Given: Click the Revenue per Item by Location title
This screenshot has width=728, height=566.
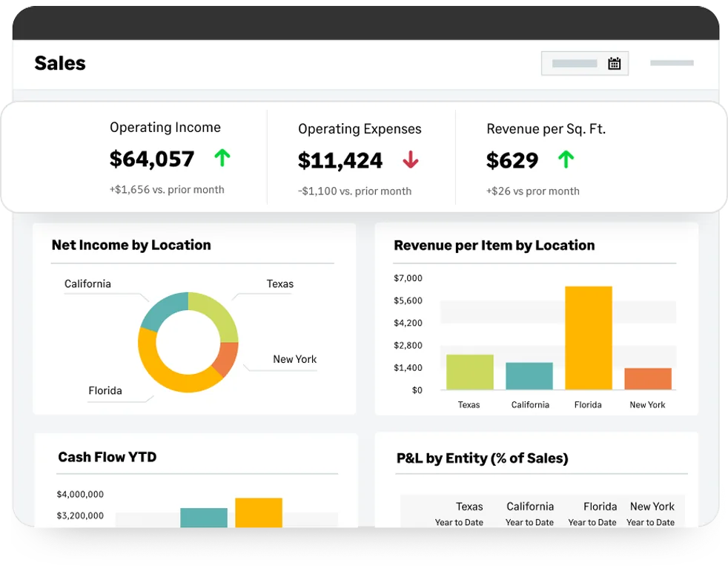Looking at the screenshot, I should [x=494, y=246].
